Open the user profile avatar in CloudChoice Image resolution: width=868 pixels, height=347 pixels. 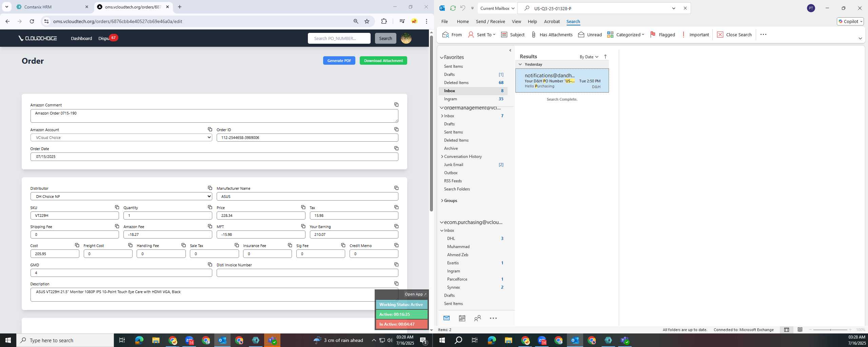point(406,38)
